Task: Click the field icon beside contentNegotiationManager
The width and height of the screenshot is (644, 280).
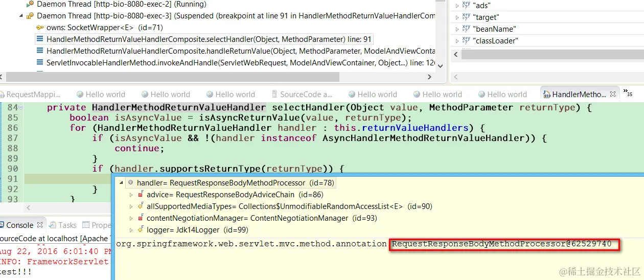Action: pyautogui.click(x=141, y=218)
